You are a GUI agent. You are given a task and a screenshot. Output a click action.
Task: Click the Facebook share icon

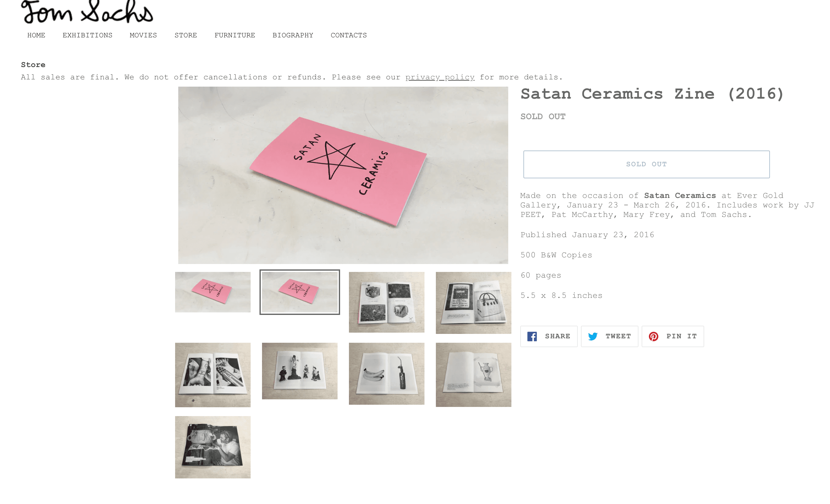[x=532, y=336]
